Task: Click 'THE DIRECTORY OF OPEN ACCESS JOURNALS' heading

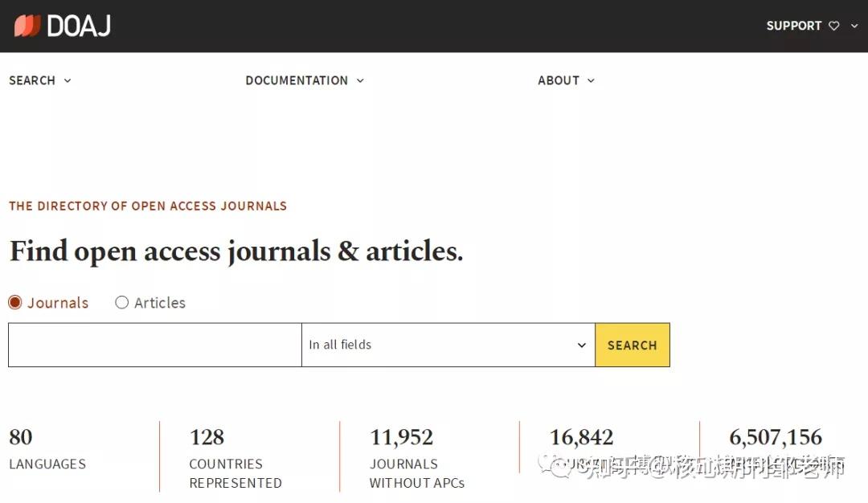Action: pyautogui.click(x=148, y=206)
